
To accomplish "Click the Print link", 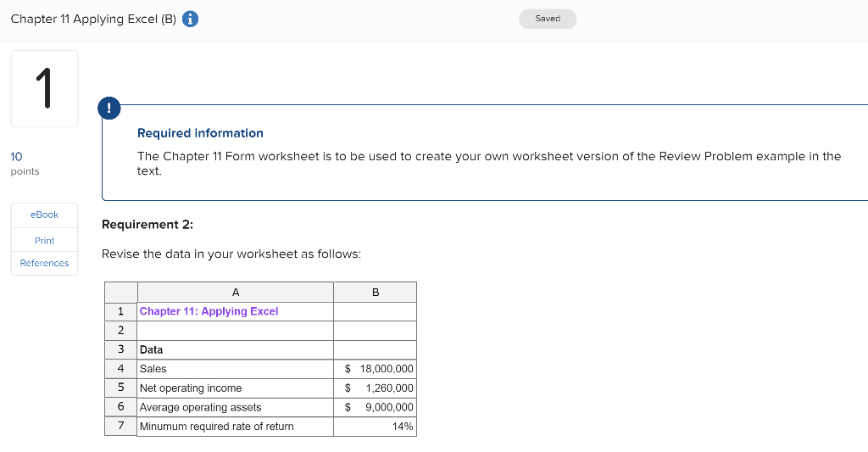I will [44, 241].
